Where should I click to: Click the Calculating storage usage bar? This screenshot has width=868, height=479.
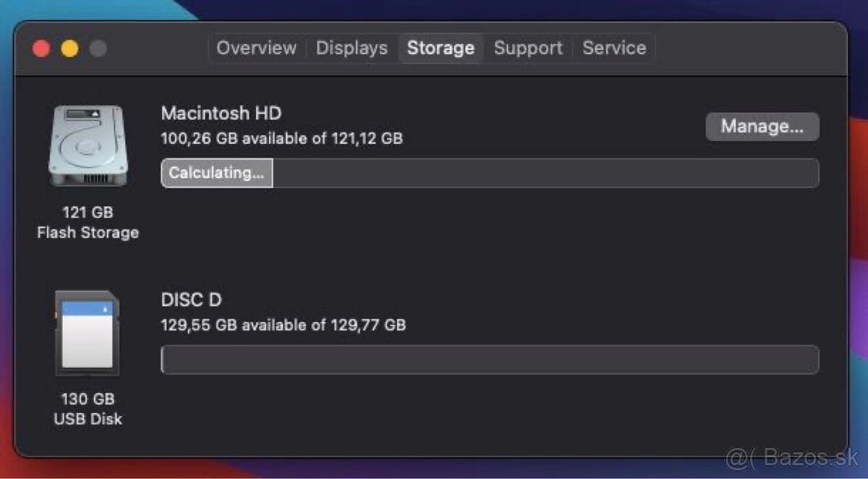click(488, 173)
